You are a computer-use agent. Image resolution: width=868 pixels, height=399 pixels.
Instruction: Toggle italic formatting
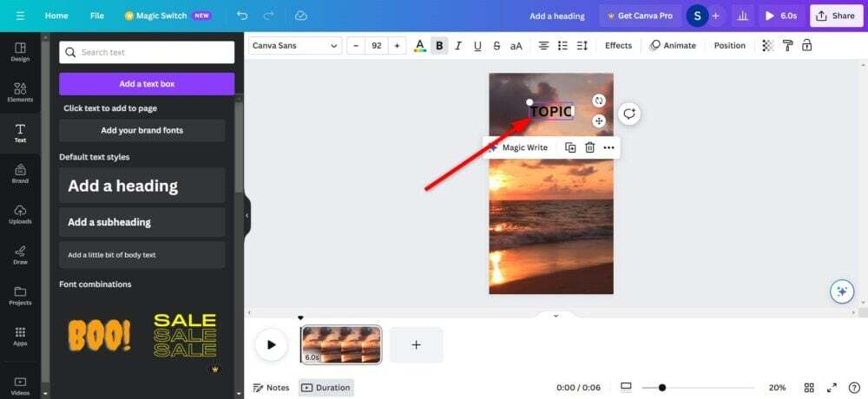click(x=457, y=46)
